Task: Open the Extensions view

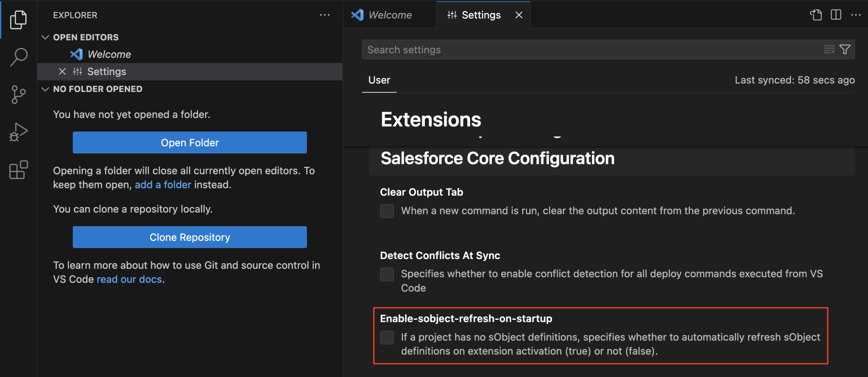Action: [18, 170]
